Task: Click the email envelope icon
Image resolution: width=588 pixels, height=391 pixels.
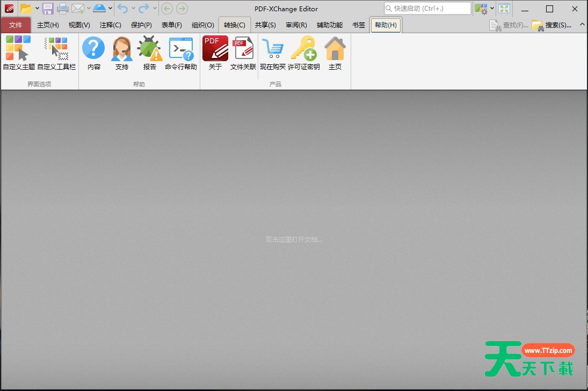Action: pyautogui.click(x=78, y=8)
